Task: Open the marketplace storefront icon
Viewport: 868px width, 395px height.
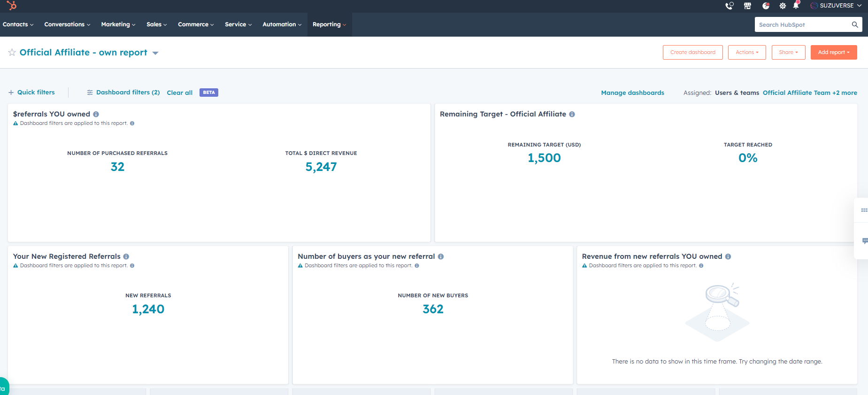Action: [747, 6]
